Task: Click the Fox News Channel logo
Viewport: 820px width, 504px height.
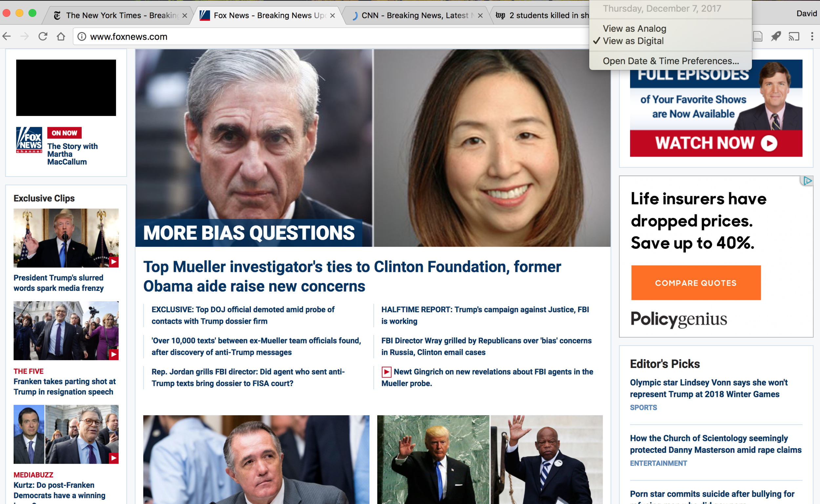Action: (x=29, y=140)
